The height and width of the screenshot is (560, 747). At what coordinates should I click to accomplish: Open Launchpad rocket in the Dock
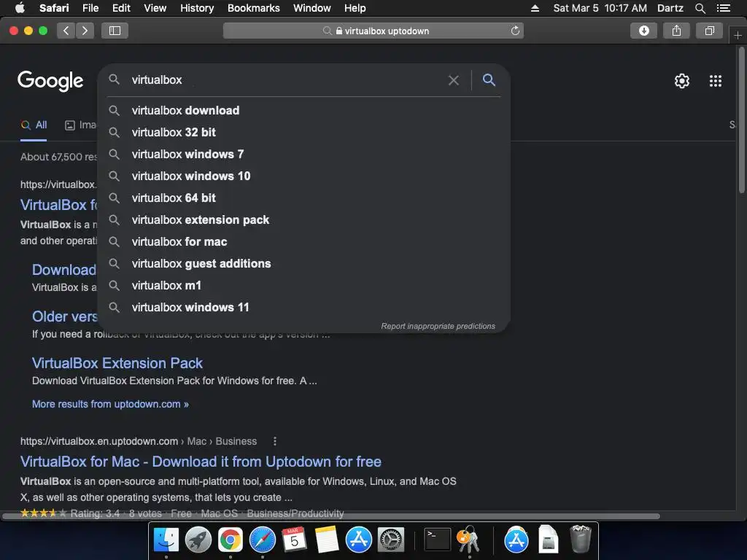point(198,540)
